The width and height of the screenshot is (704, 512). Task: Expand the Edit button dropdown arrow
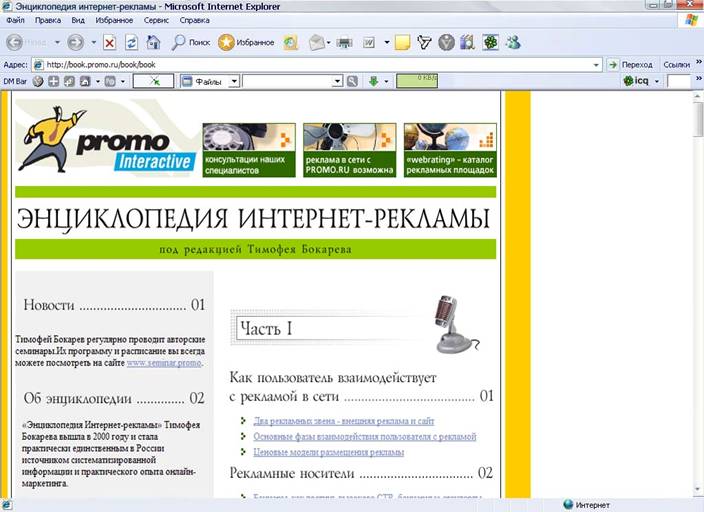click(x=387, y=43)
